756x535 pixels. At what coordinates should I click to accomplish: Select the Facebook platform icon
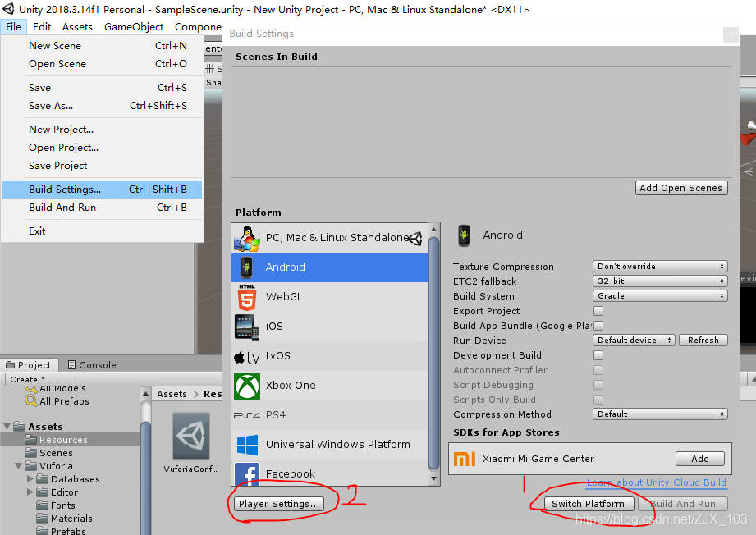[x=247, y=473]
